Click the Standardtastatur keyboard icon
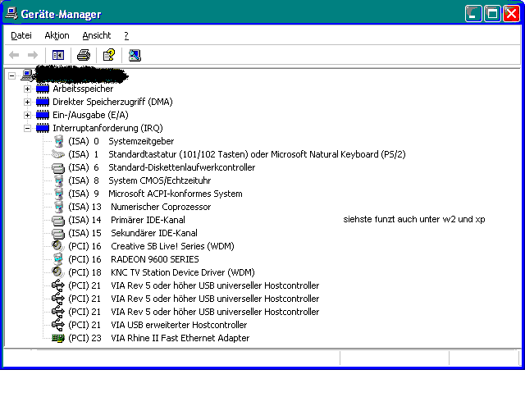Screen dimensions: 525x420 (x=57, y=154)
